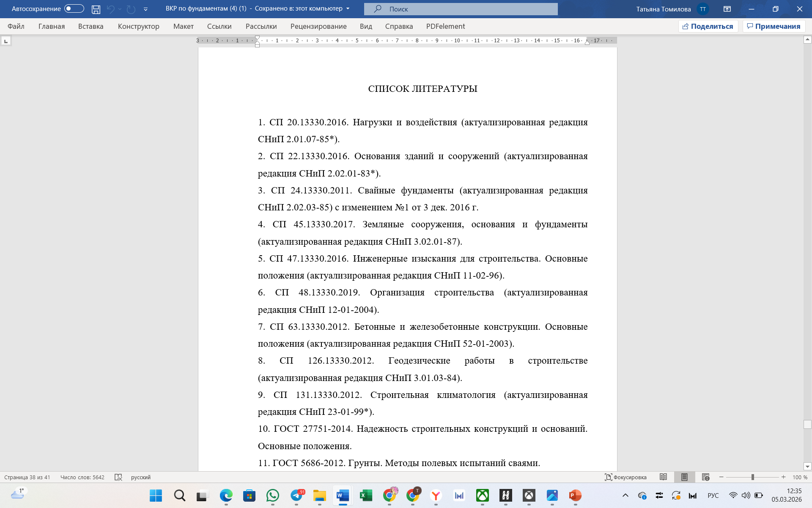Open the Макет tab

pyautogui.click(x=184, y=26)
